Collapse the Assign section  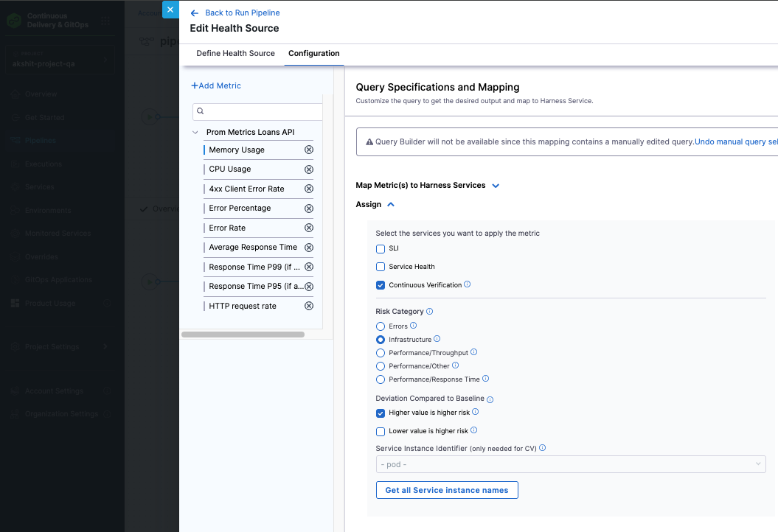pyautogui.click(x=391, y=205)
